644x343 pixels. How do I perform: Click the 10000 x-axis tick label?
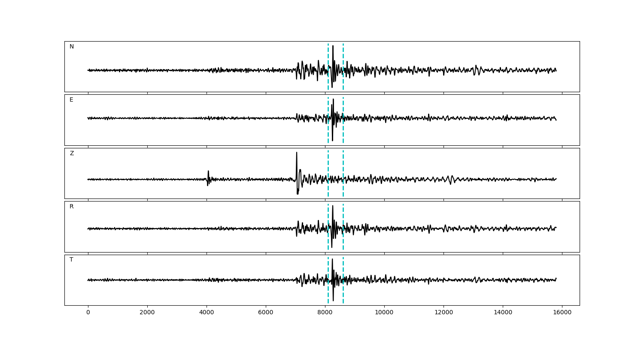384,313
